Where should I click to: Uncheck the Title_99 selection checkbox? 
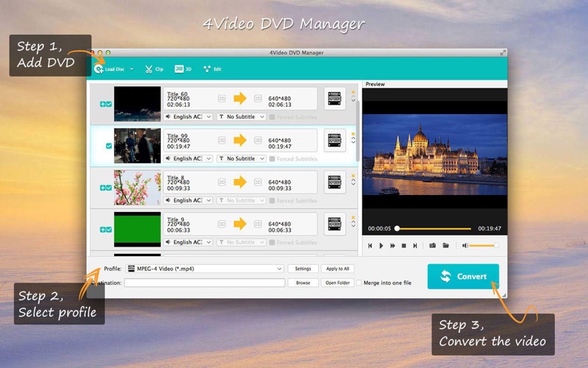click(x=109, y=146)
